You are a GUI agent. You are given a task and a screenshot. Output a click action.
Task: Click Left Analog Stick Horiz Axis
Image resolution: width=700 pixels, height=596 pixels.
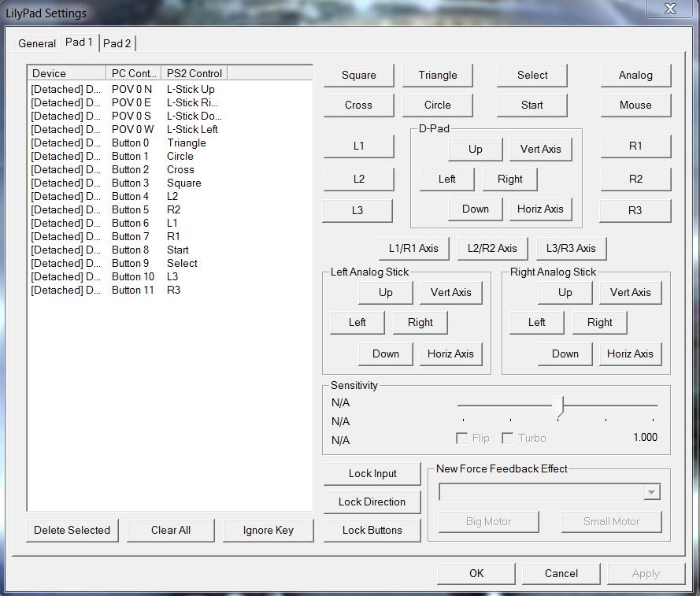[x=451, y=354]
